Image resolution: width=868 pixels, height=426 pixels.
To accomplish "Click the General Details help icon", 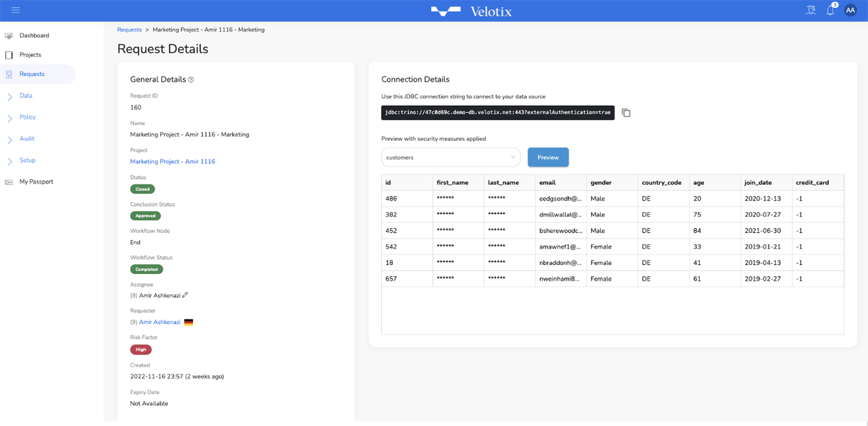I will click(x=191, y=79).
